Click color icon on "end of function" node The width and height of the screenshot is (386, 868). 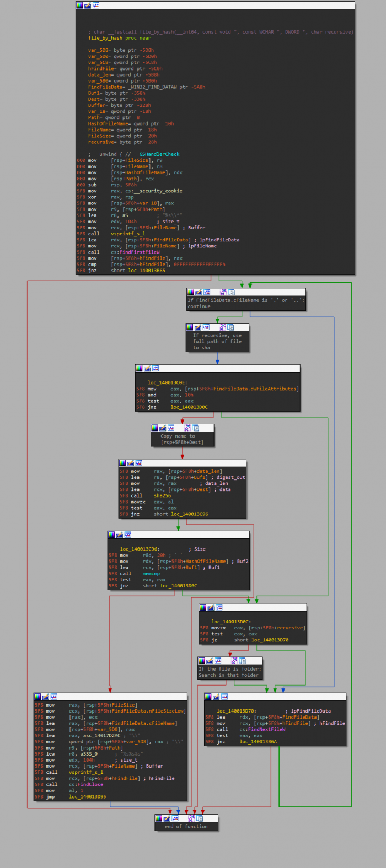(x=159, y=818)
